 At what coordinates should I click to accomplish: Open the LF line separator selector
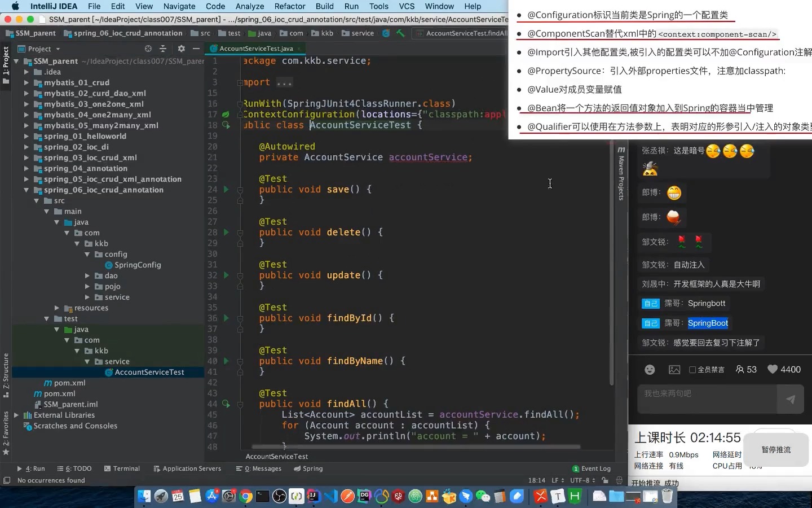[557, 480]
